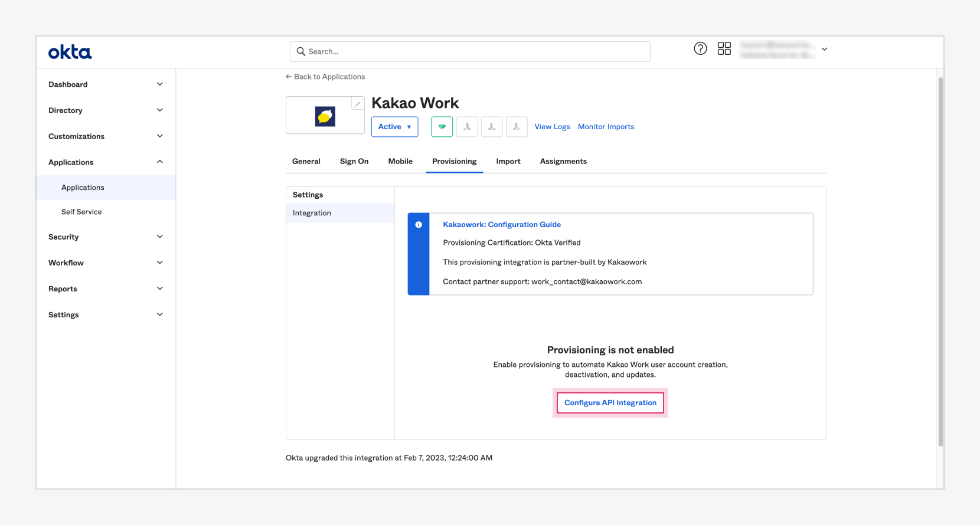This screenshot has width=980, height=525.
Task: Select Integration under Settings
Action: pos(340,213)
